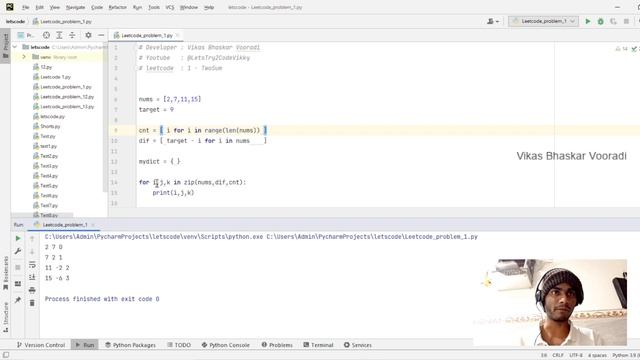Run with coverage from the top toolbar
This screenshot has width=640, height=360.
613,21
